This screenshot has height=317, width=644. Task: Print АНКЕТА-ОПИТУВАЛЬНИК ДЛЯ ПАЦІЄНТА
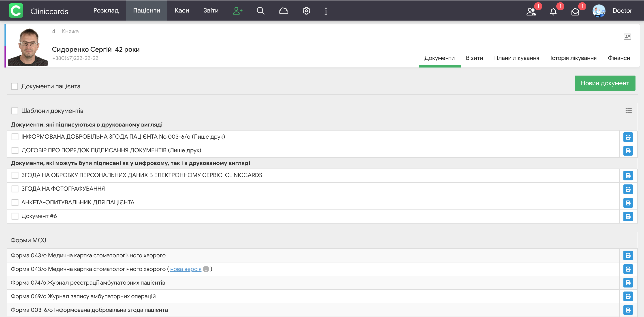[628, 203]
